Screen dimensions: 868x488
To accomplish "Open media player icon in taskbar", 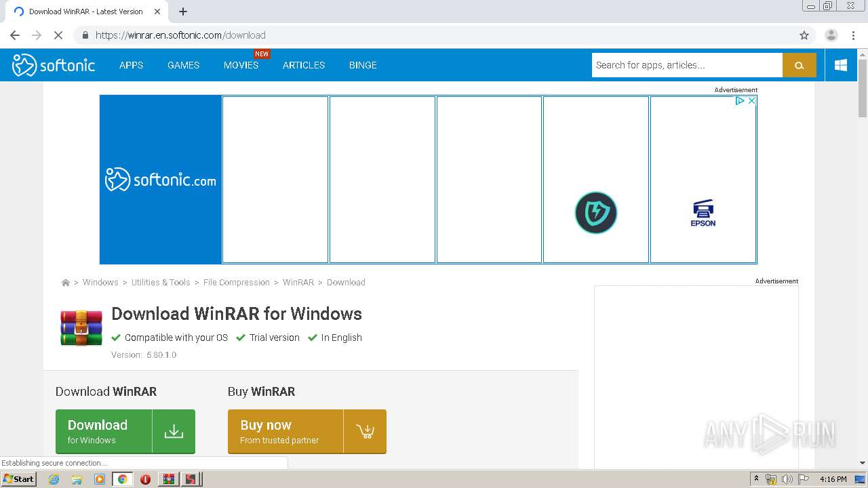I will [100, 479].
